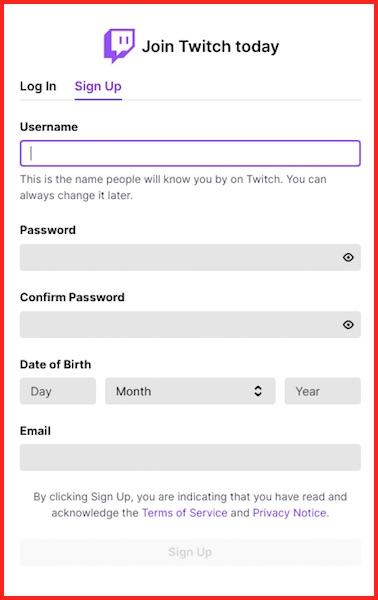The image size is (378, 600).
Task: Click the Email label above the field
Action: click(35, 431)
